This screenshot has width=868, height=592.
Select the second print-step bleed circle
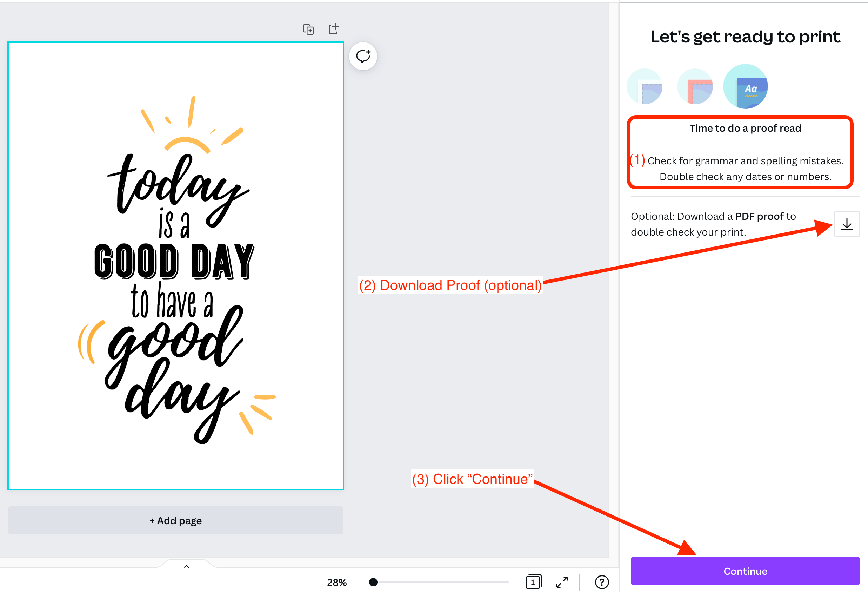[x=695, y=87]
